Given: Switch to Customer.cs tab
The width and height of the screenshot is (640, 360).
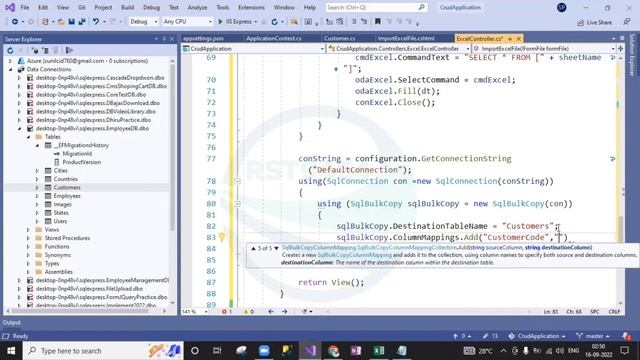Looking at the screenshot, I should coord(339,38).
